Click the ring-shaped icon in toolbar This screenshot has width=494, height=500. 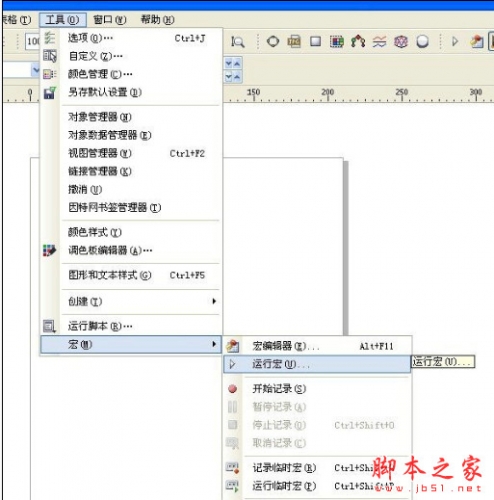point(273,42)
